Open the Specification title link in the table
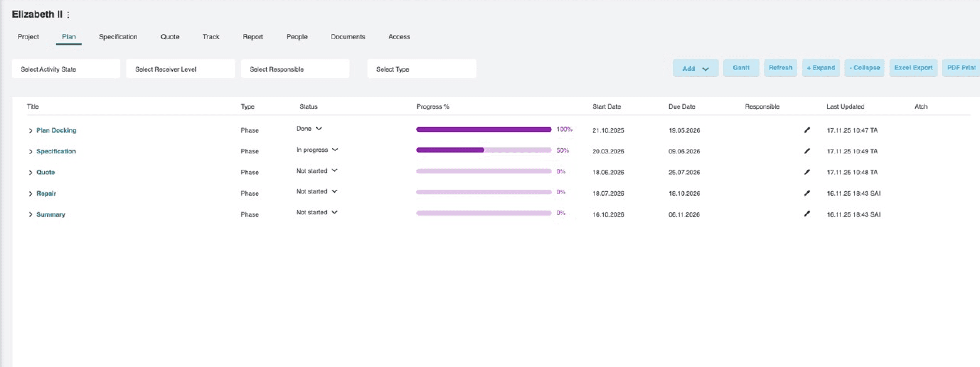 56,151
